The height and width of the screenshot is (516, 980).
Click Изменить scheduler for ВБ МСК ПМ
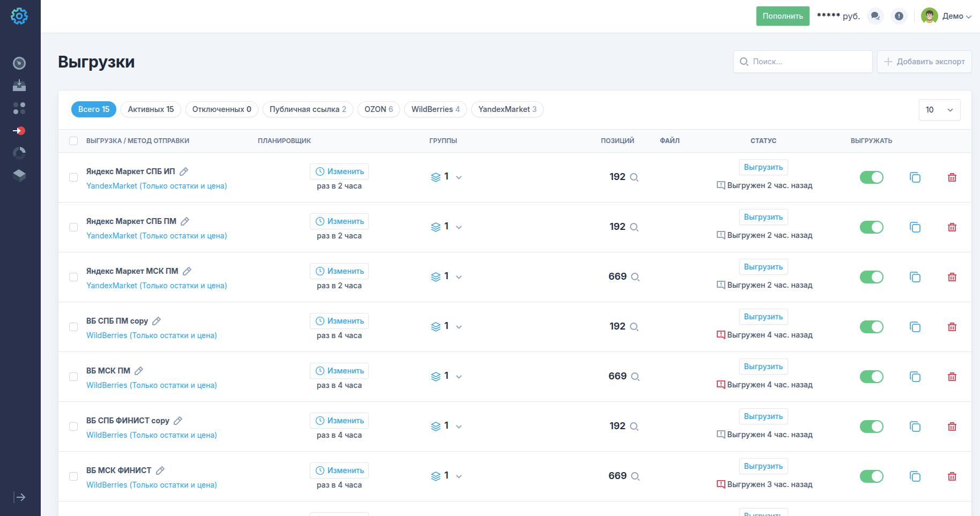tap(339, 371)
